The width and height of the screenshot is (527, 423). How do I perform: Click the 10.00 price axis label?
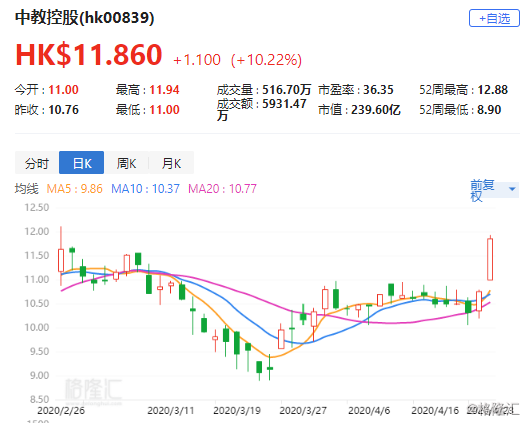[x=37, y=327]
